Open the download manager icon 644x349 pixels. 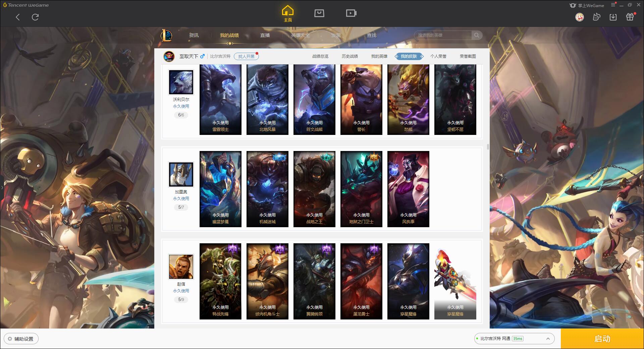613,17
